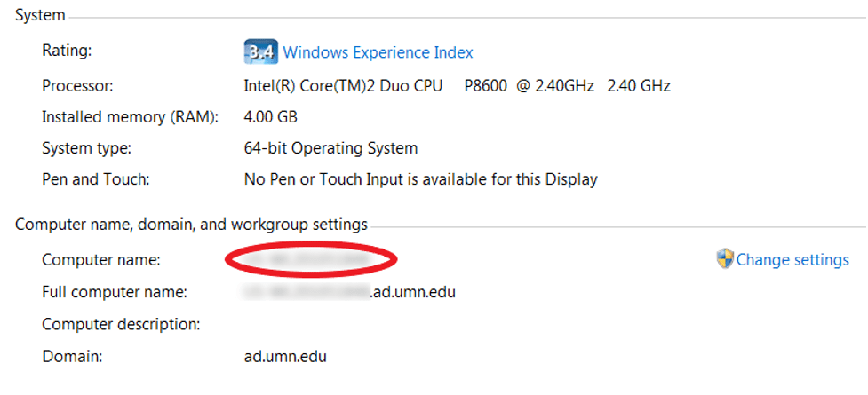Click the red-circled computer name value
This screenshot has height=395, width=868.
pos(309,259)
